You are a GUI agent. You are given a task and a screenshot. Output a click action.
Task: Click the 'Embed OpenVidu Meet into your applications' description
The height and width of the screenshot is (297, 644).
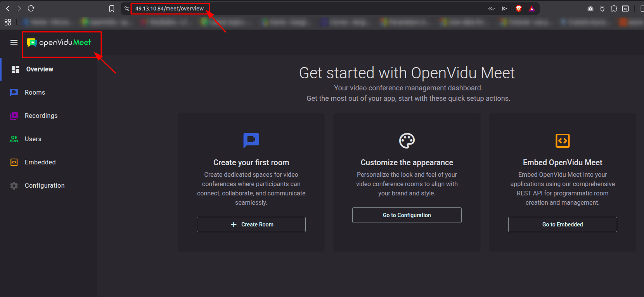563,189
